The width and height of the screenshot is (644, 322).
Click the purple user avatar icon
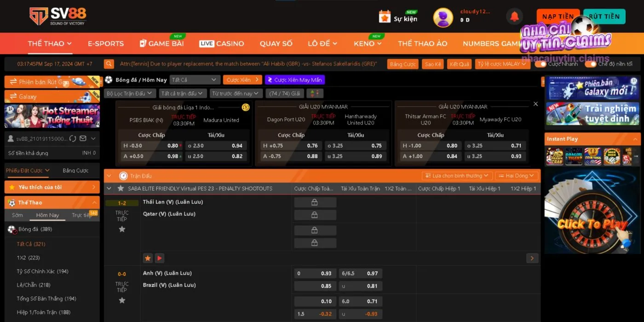coord(443,17)
